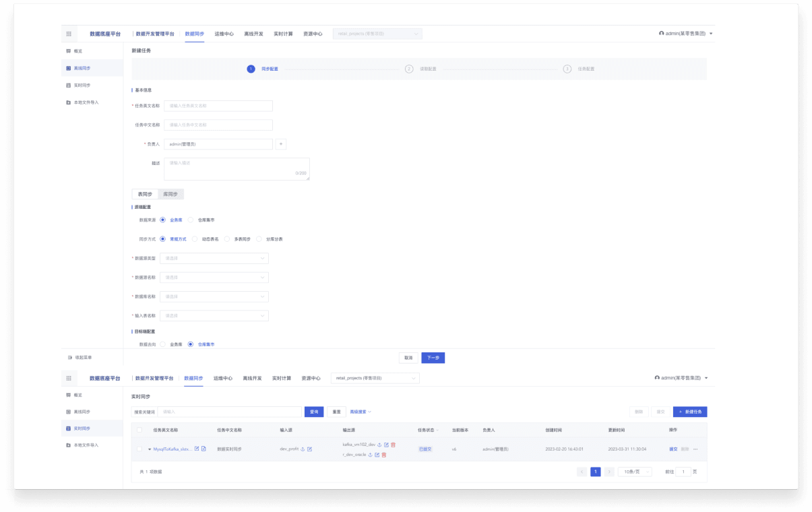Screen dimensions: 812x512
Task: Click the anchor icon next to dev_profit
Action: coord(303,449)
